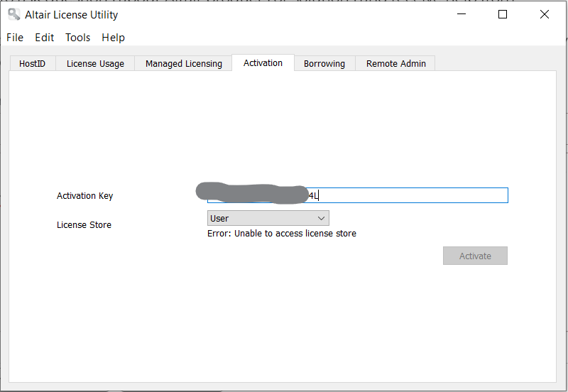Open the Edit menu
This screenshot has height=392, width=568.
pos(44,38)
